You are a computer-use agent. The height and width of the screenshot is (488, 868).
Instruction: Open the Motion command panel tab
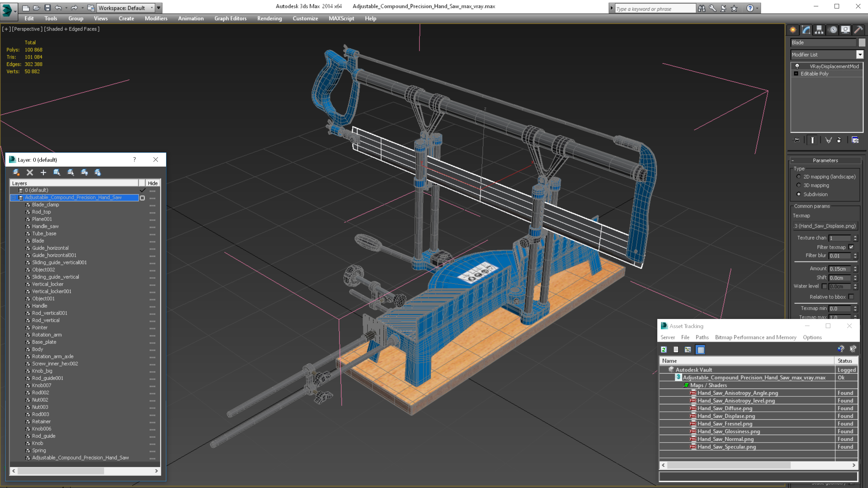833,30
